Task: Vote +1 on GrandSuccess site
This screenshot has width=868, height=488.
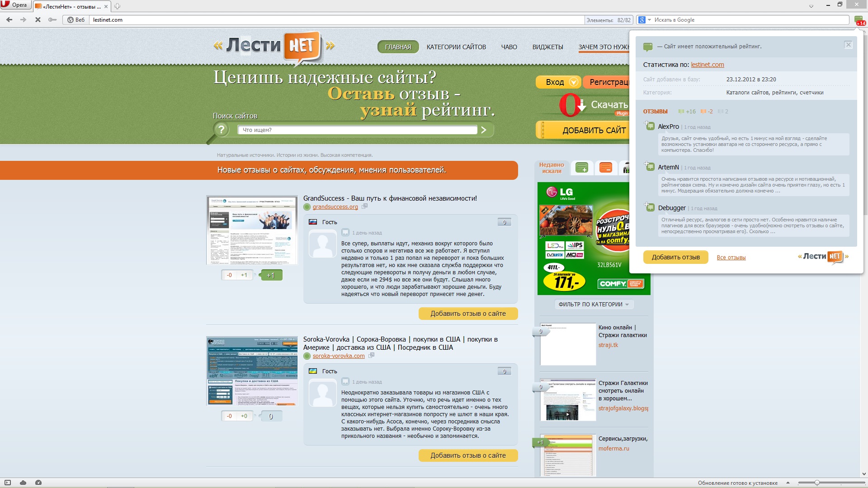Action: coord(244,275)
